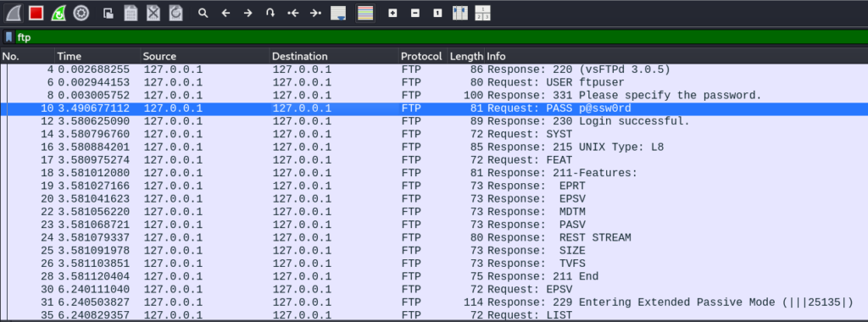Select the Request: SYST packet
The height and width of the screenshot is (322, 868).
[x=434, y=134]
